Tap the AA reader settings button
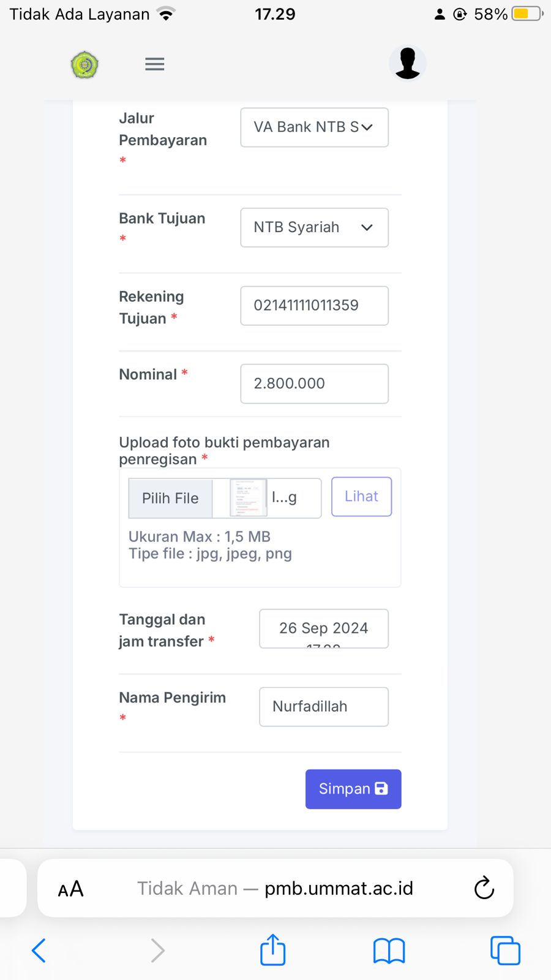The height and width of the screenshot is (980, 551). [x=70, y=888]
